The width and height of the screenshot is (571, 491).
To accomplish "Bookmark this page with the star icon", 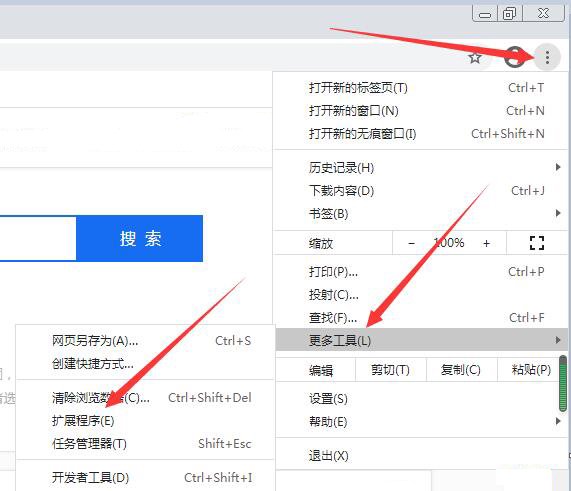I will point(475,58).
